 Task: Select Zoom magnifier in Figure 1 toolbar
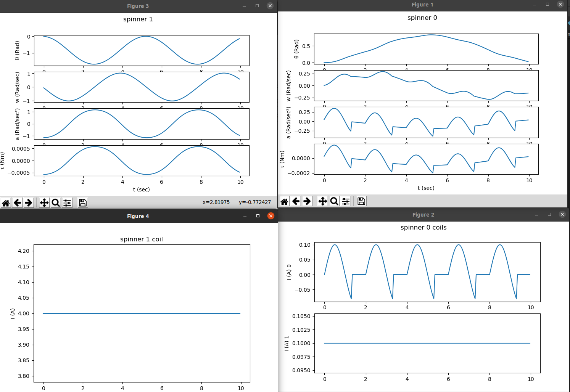coord(334,201)
